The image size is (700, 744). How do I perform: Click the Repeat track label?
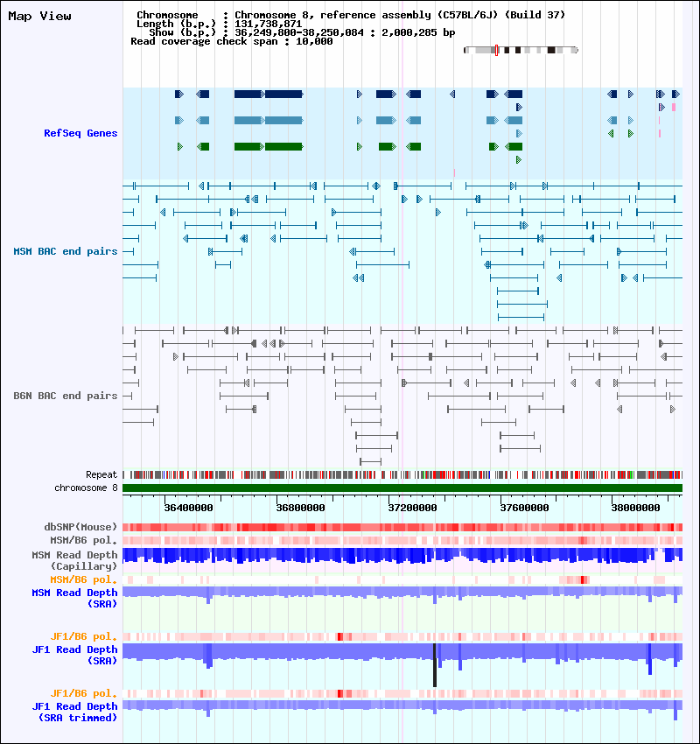(x=101, y=474)
